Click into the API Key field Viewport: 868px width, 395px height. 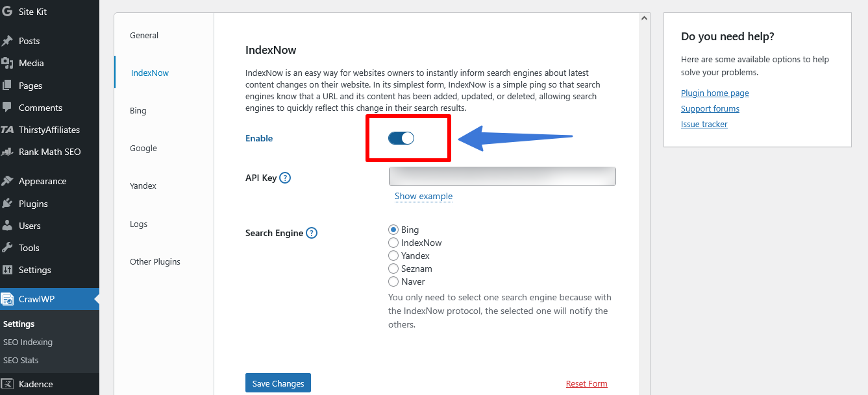pos(502,176)
